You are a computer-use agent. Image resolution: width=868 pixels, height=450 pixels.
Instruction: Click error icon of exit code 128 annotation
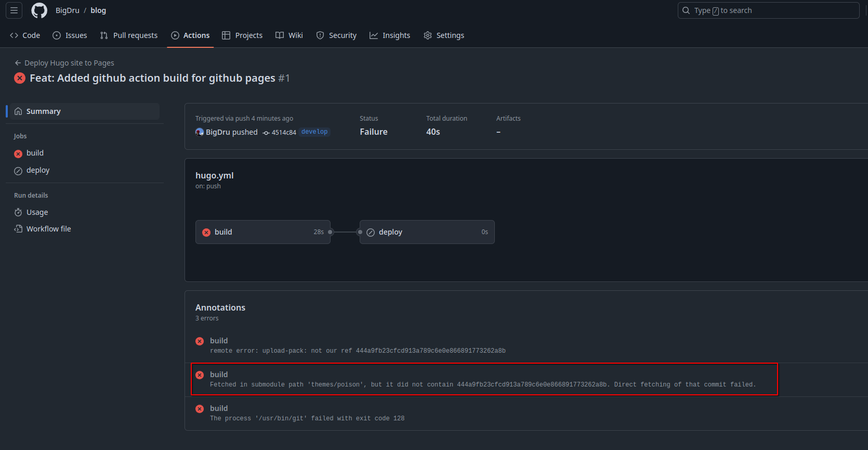[x=200, y=409]
